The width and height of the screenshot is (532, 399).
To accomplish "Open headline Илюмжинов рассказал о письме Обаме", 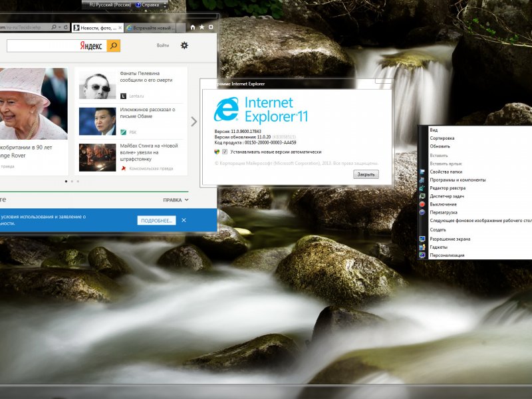I will [x=148, y=112].
